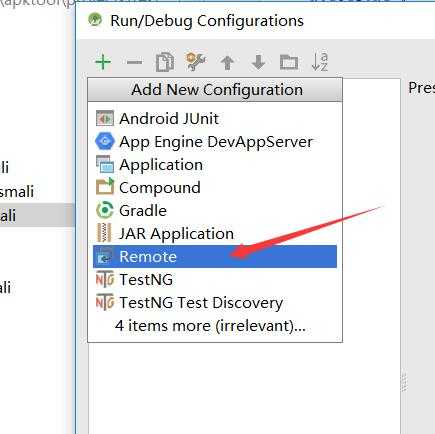Click the Create Folder icon
This screenshot has width=435, height=434.
(x=289, y=62)
